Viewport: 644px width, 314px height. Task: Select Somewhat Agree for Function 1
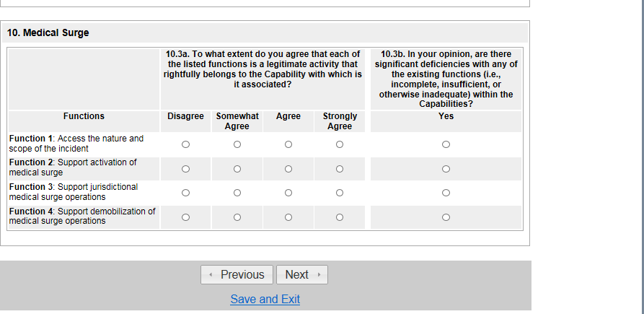pos(237,144)
